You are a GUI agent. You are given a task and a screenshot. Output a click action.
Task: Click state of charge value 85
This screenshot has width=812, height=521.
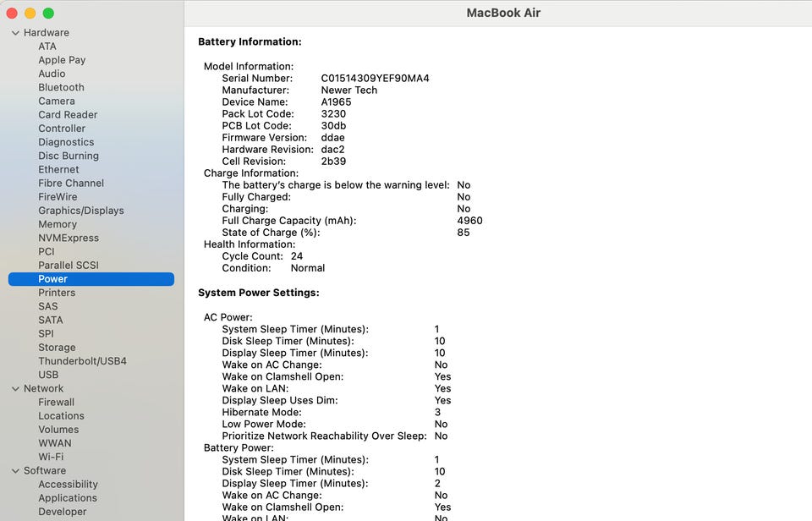(464, 233)
